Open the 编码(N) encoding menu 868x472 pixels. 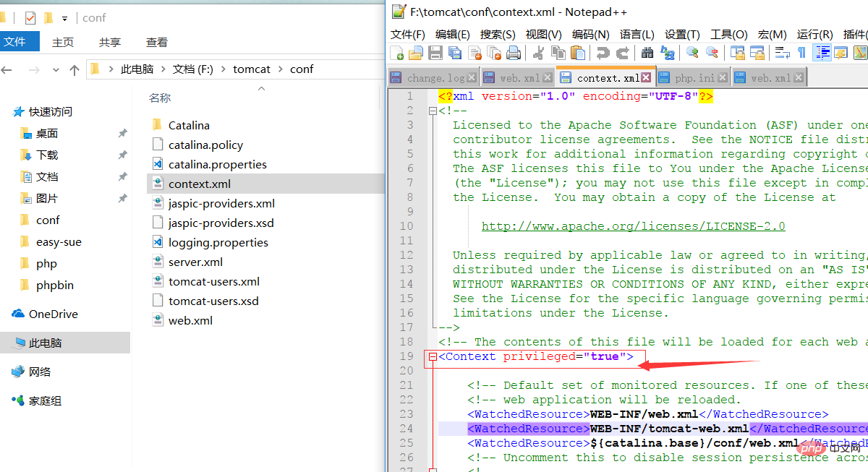coord(590,34)
